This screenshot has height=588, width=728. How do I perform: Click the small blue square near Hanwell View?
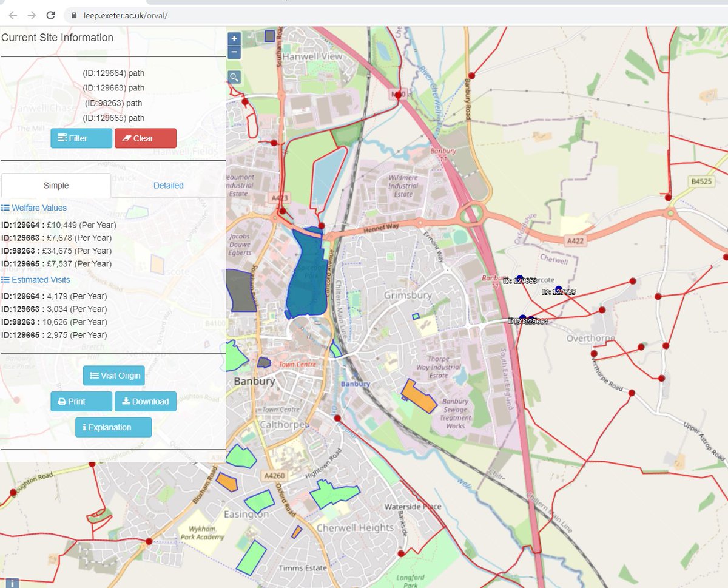pos(269,36)
